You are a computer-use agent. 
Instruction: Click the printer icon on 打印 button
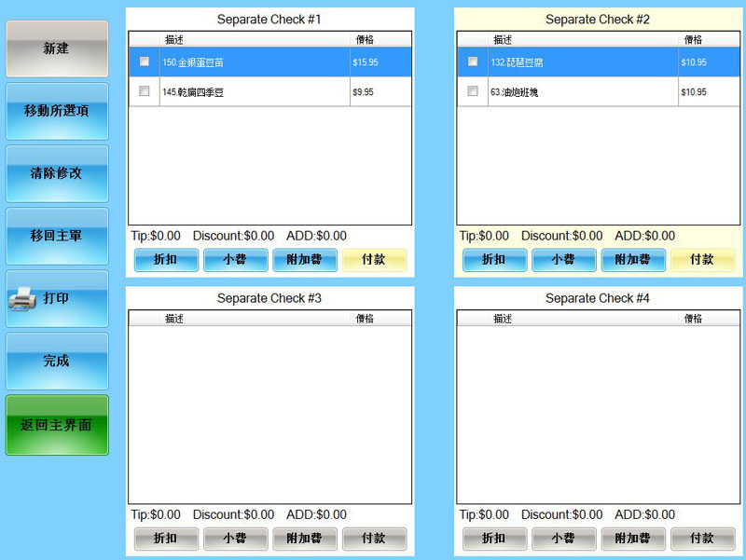[x=22, y=299]
